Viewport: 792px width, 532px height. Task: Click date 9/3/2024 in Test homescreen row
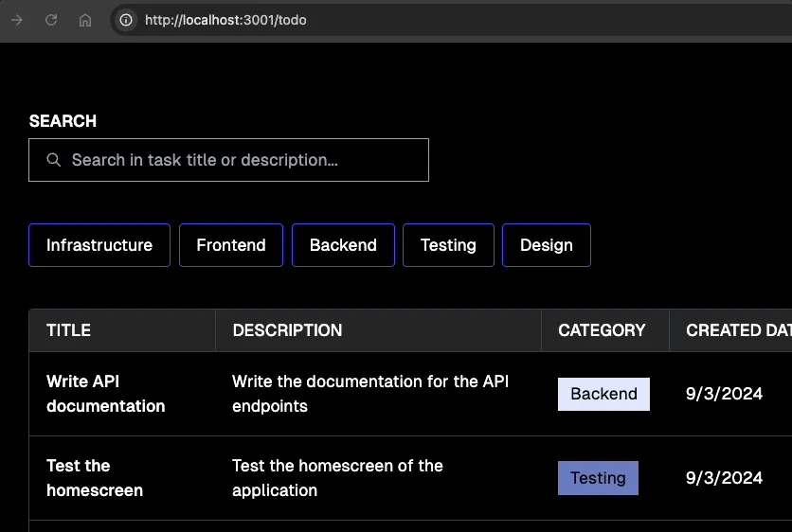click(724, 478)
